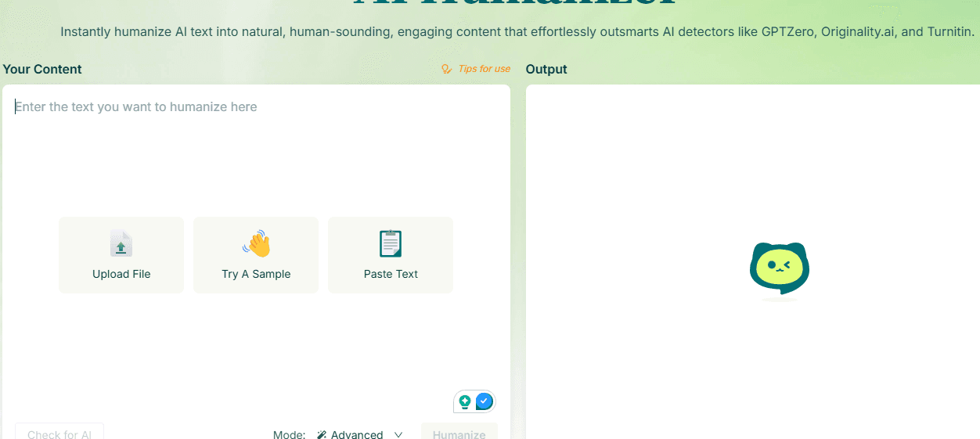980x439 pixels.
Task: Click the Humanize button
Action: tap(459, 432)
